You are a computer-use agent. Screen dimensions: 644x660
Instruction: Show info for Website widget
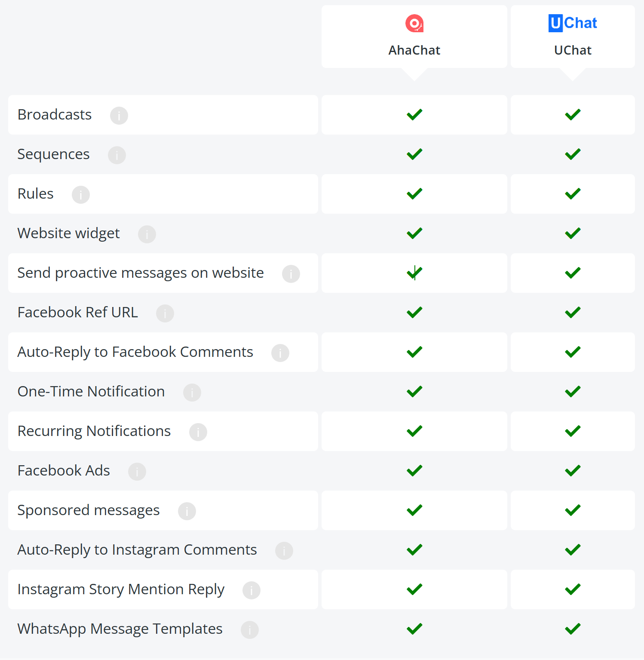point(147,234)
